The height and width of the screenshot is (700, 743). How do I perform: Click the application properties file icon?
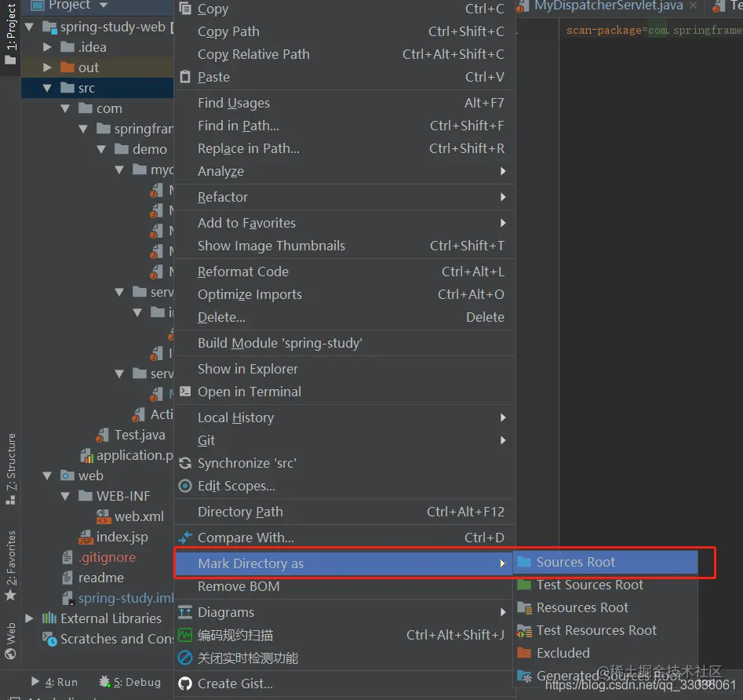(x=87, y=455)
